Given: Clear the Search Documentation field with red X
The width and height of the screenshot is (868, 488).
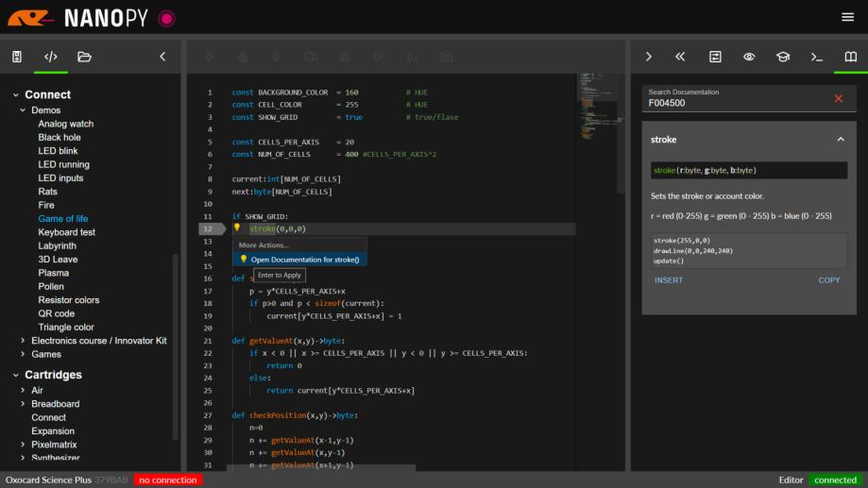Looking at the screenshot, I should [x=838, y=98].
